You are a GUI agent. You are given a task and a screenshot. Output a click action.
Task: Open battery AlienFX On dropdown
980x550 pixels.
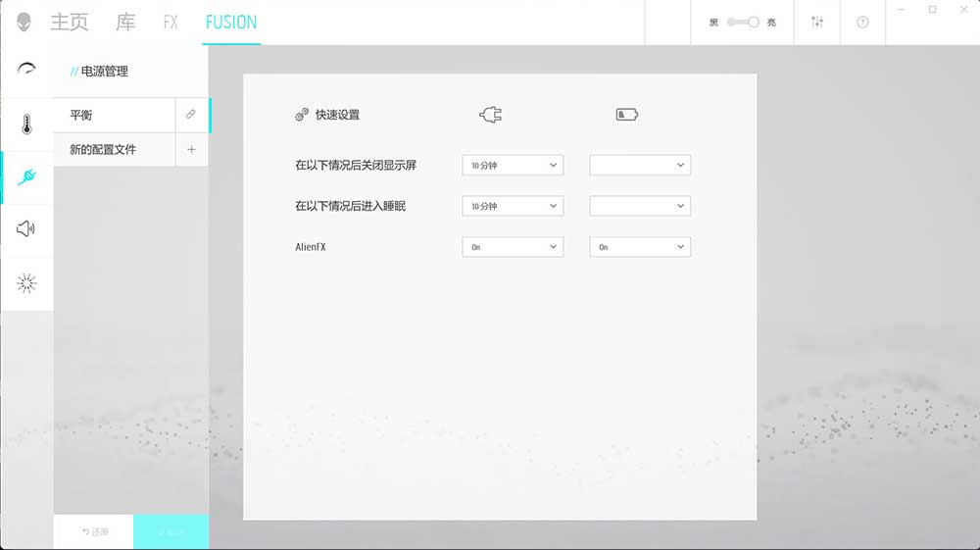(640, 247)
